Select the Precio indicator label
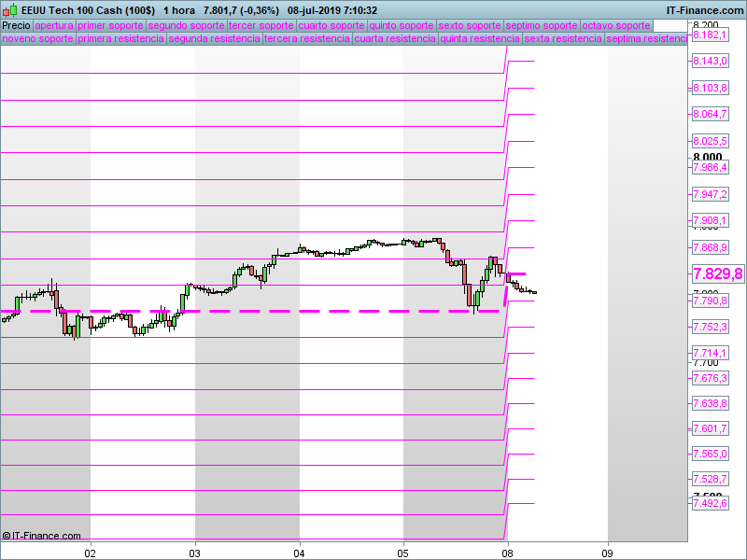The width and height of the screenshot is (747, 560). [x=16, y=26]
